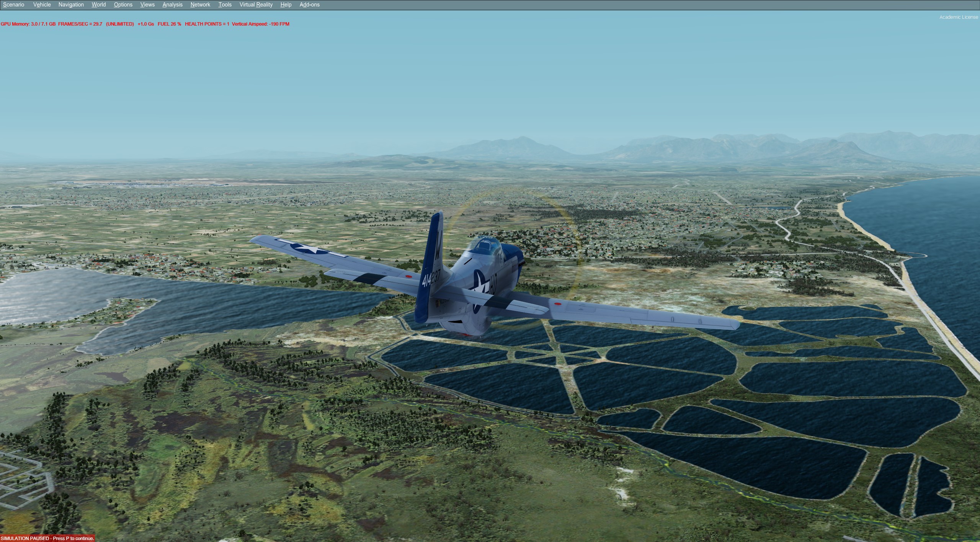980x542 pixels.
Task: Open the Scenario menu
Action: 13,5
